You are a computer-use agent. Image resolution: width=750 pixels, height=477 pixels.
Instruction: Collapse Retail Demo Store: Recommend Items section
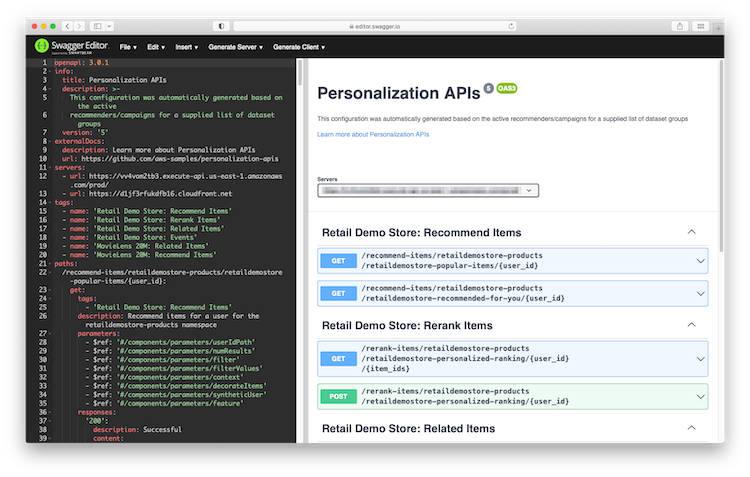click(x=691, y=232)
